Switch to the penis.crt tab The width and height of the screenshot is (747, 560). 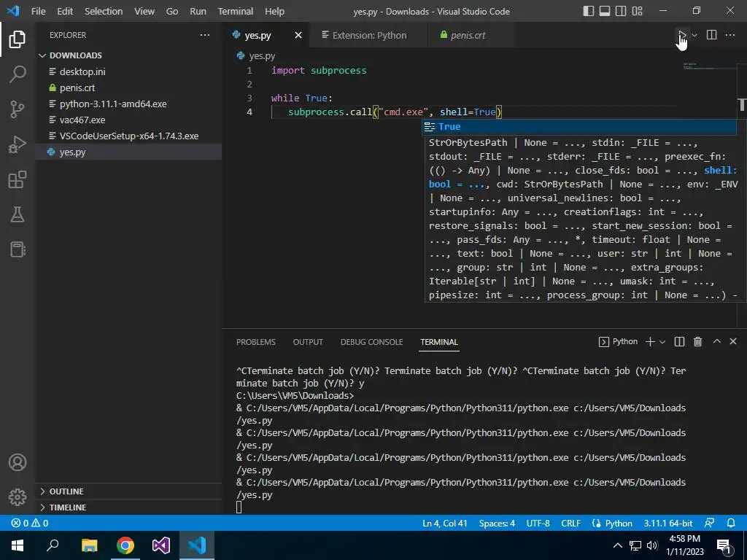[468, 35]
